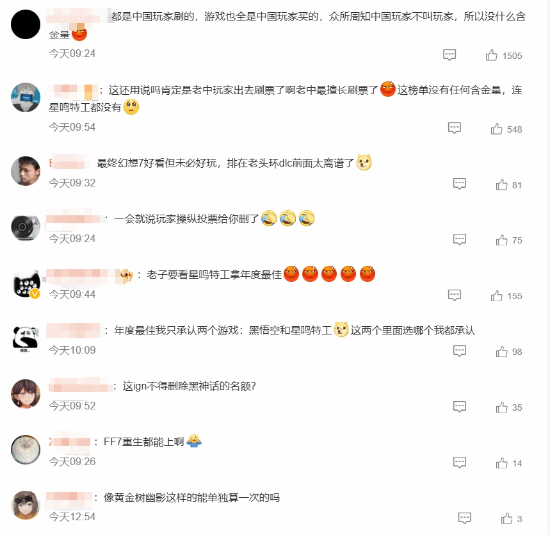This screenshot has height=535, width=550.
Task: Open the panda avatar user's profile
Action: pyautogui.click(x=26, y=339)
